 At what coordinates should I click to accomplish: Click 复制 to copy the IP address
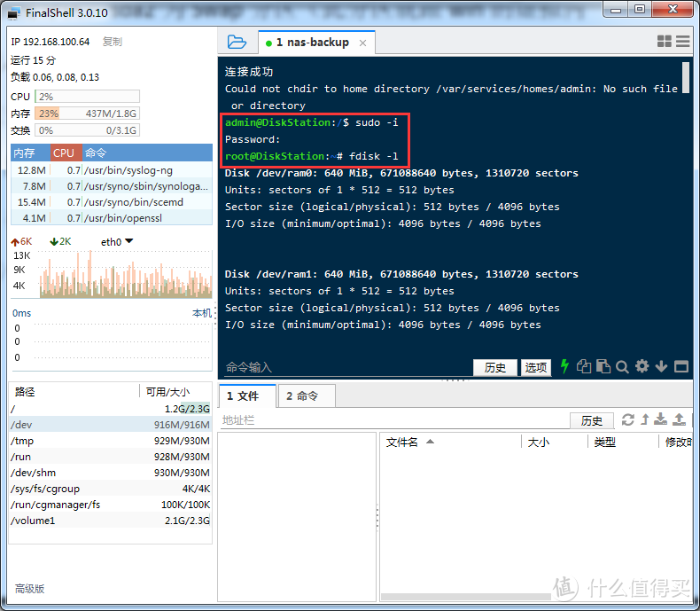click(112, 42)
